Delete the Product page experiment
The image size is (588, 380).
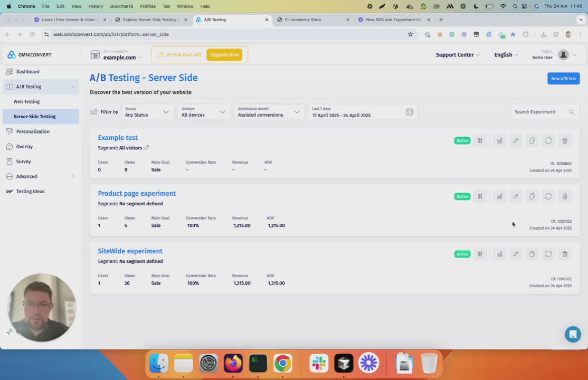click(x=565, y=196)
